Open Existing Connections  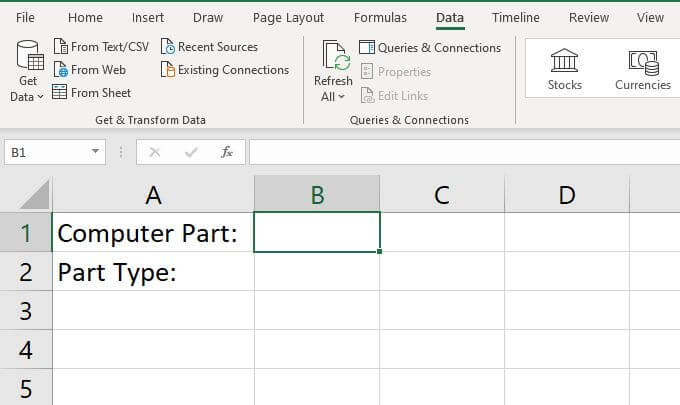point(225,70)
